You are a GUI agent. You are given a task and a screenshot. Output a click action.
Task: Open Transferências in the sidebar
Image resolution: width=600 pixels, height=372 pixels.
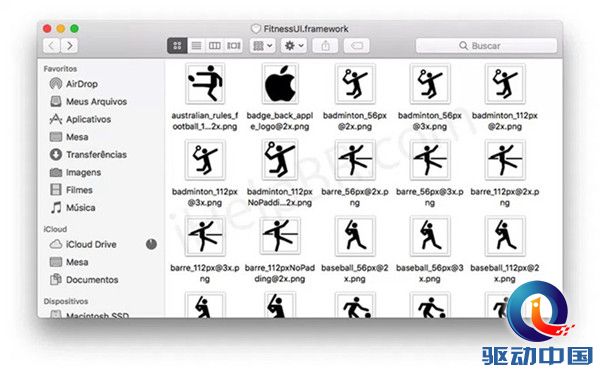coord(88,154)
